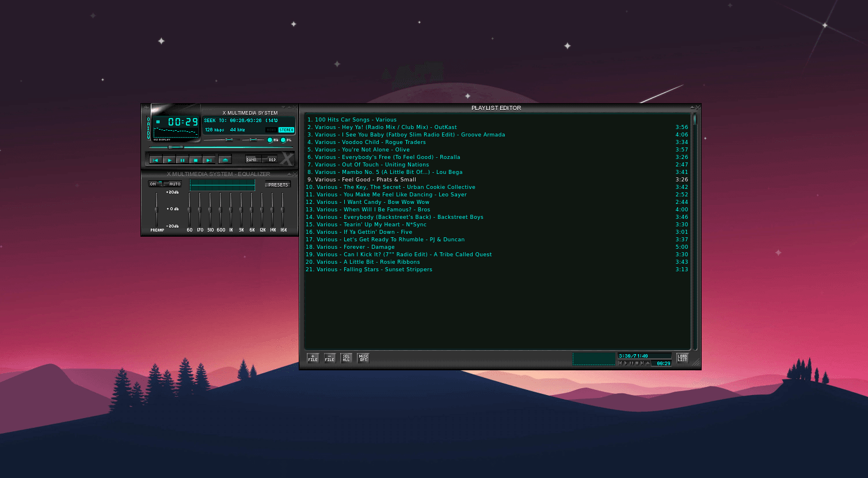Viewport: 868px width, 478px height.
Task: Open the + FILE add menu
Action: (x=313, y=358)
